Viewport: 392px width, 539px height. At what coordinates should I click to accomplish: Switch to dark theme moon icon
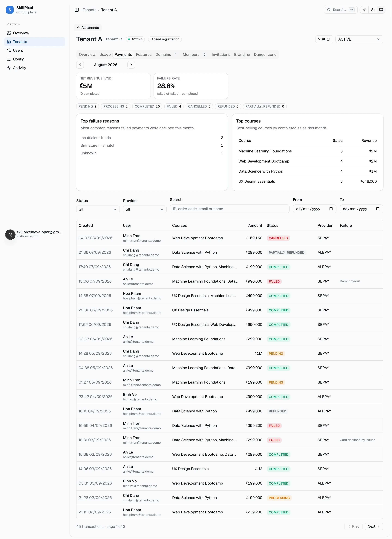click(x=373, y=10)
